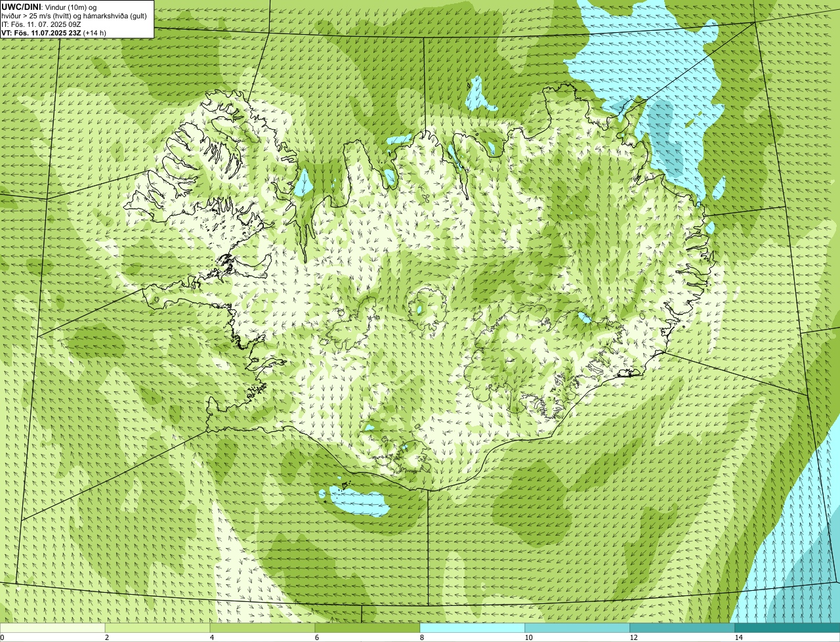Click the '6' label on the color scale

(x=316, y=637)
